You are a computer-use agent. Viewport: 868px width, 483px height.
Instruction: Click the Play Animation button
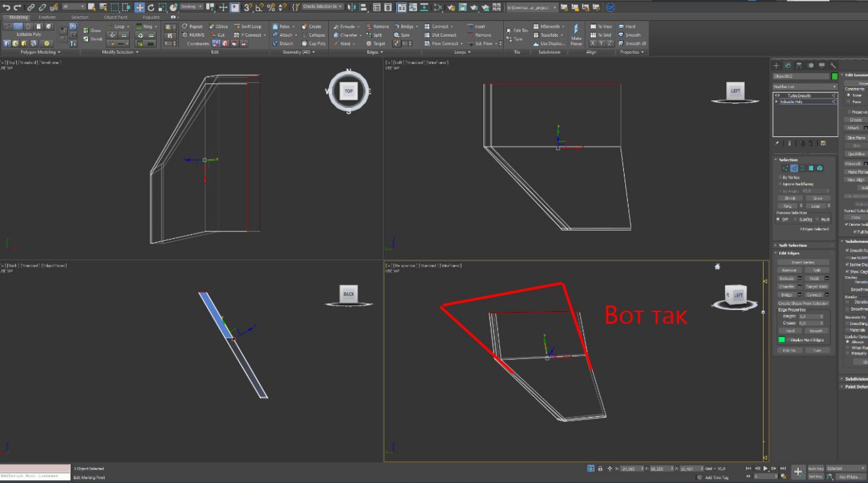pos(766,468)
